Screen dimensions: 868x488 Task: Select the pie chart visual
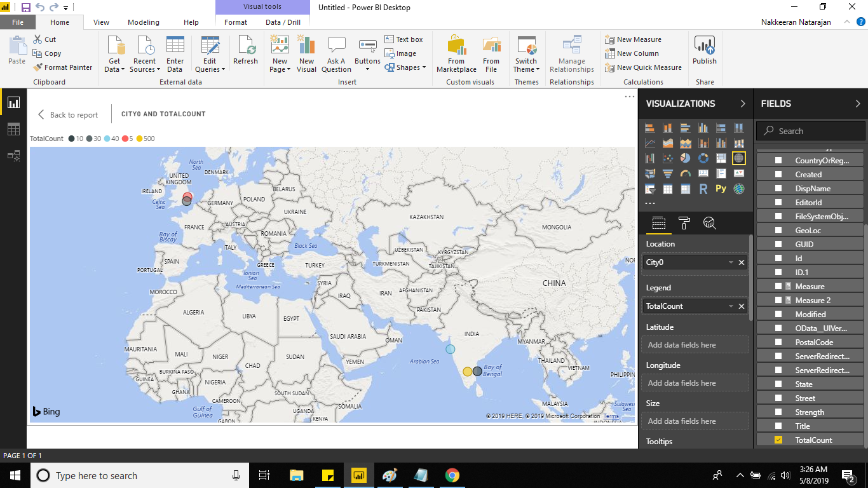coord(686,158)
